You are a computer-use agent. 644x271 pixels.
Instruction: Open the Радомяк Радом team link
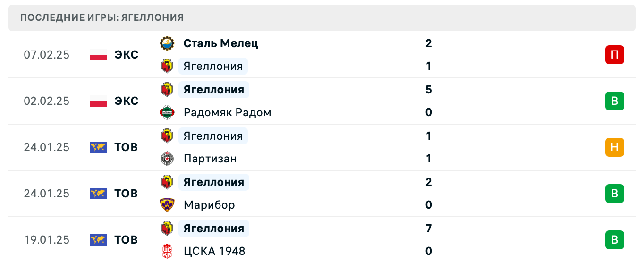(227, 112)
